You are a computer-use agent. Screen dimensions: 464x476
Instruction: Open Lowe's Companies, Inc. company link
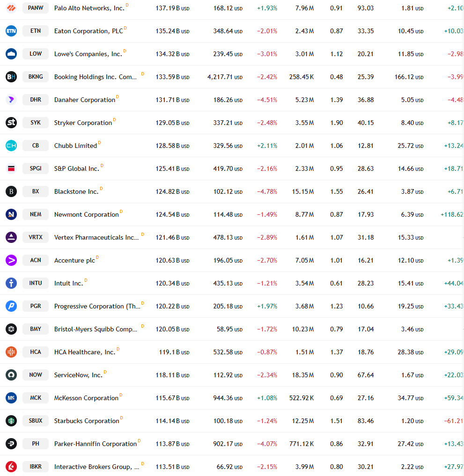click(x=88, y=54)
